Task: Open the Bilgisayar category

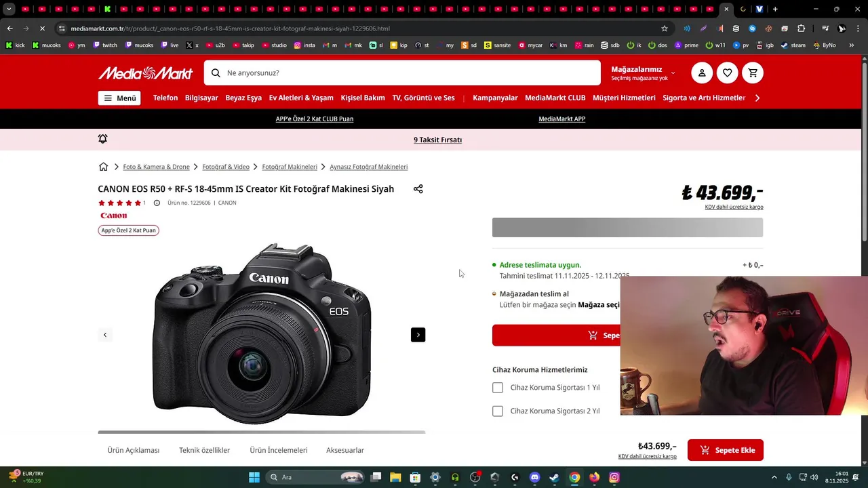Action: (201, 98)
